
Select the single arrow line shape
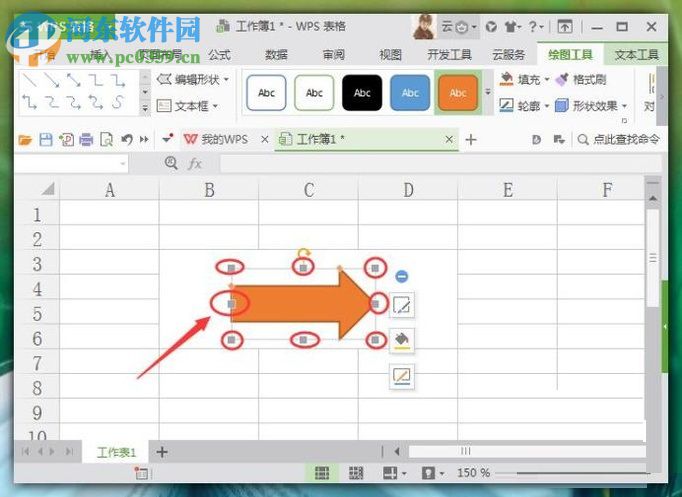click(52, 80)
